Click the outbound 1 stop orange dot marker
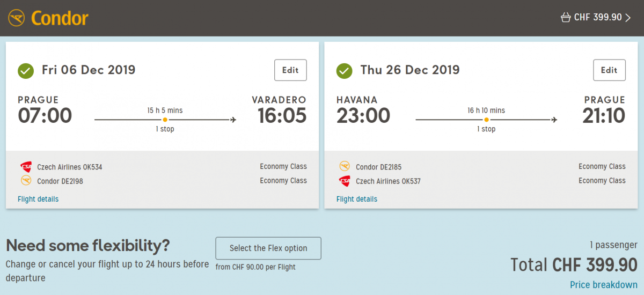The image size is (644, 295). 165,120
